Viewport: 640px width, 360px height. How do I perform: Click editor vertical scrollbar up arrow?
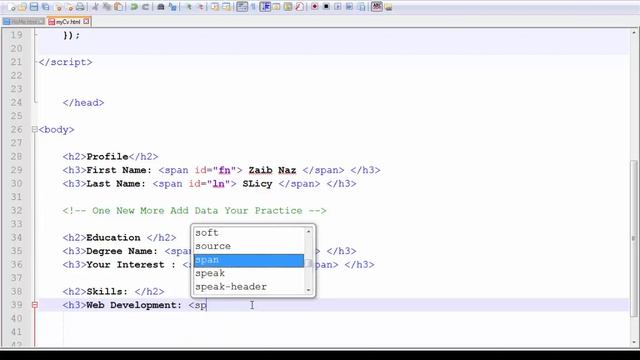coord(634,32)
